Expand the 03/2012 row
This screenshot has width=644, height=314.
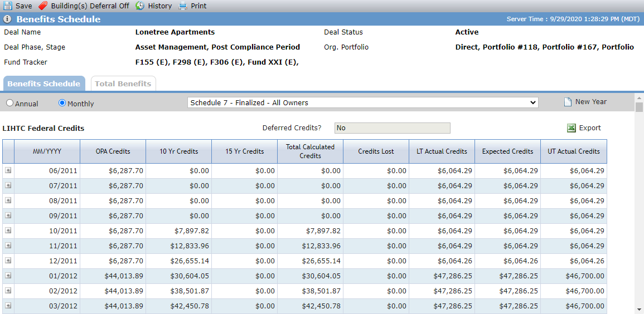click(8, 306)
